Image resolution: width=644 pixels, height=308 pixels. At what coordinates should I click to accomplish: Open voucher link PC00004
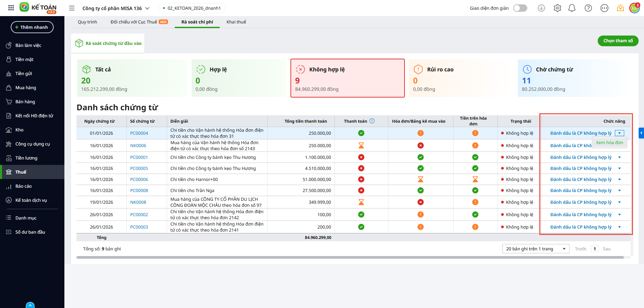[139, 133]
